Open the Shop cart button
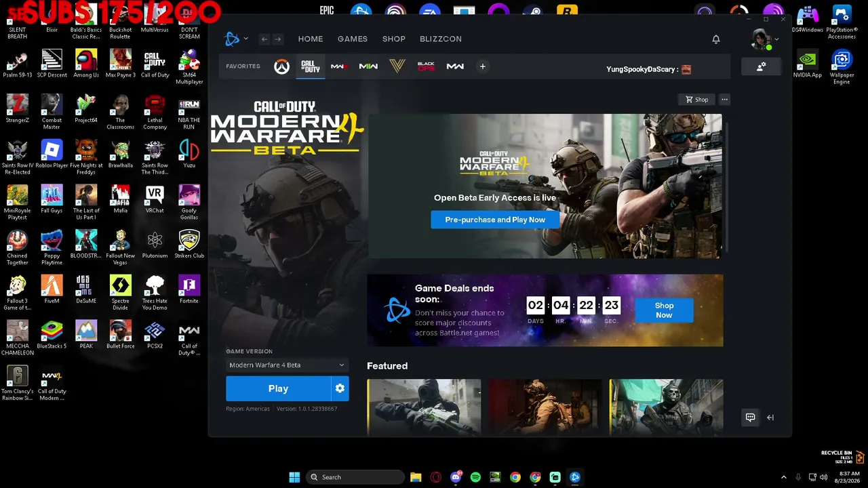 tap(696, 100)
